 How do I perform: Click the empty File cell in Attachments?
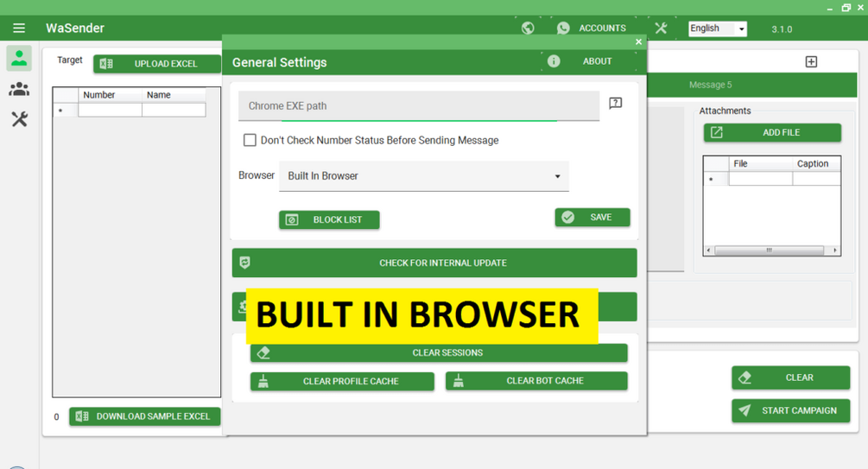(761, 179)
